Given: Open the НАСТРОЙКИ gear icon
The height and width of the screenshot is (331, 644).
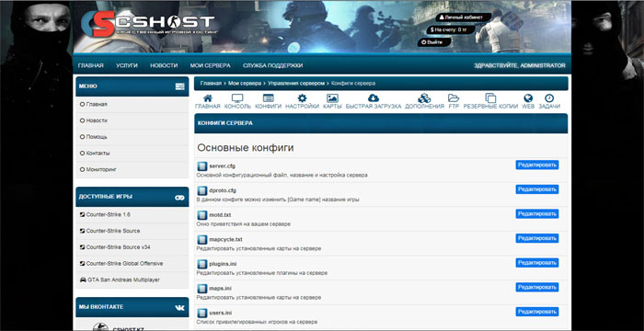Looking at the screenshot, I should 303,98.
